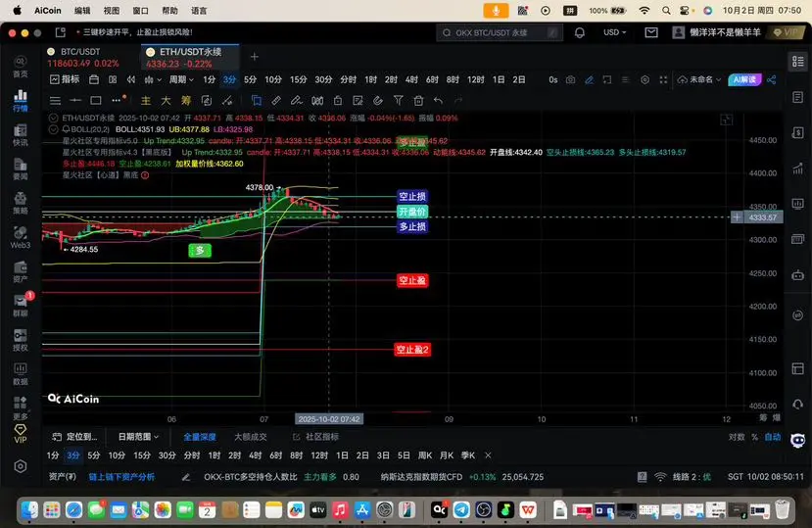Select the 季K quarterly timeframe

point(468,456)
